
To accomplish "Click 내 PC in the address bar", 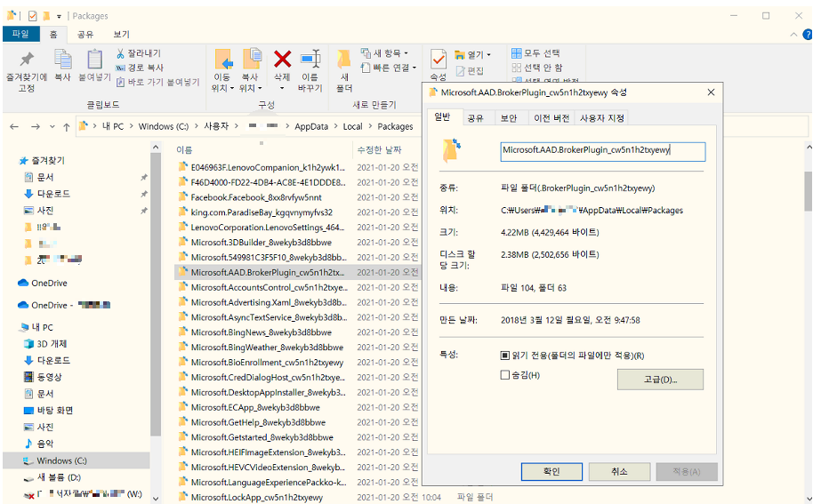I will (x=113, y=126).
